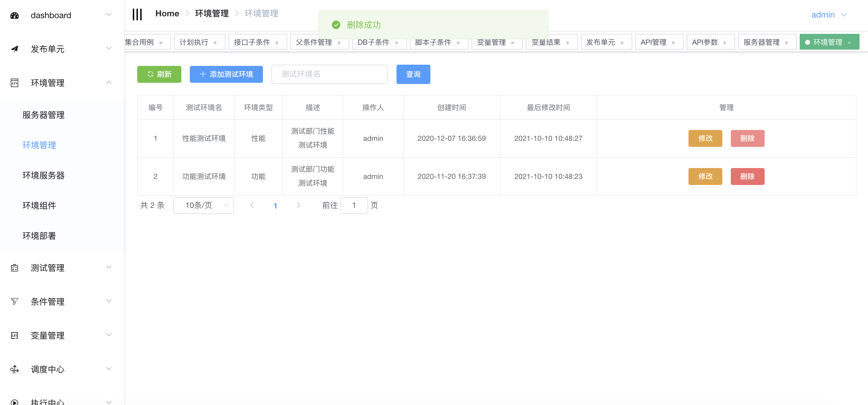Click the 功能测试环境 name cell

[x=204, y=177]
